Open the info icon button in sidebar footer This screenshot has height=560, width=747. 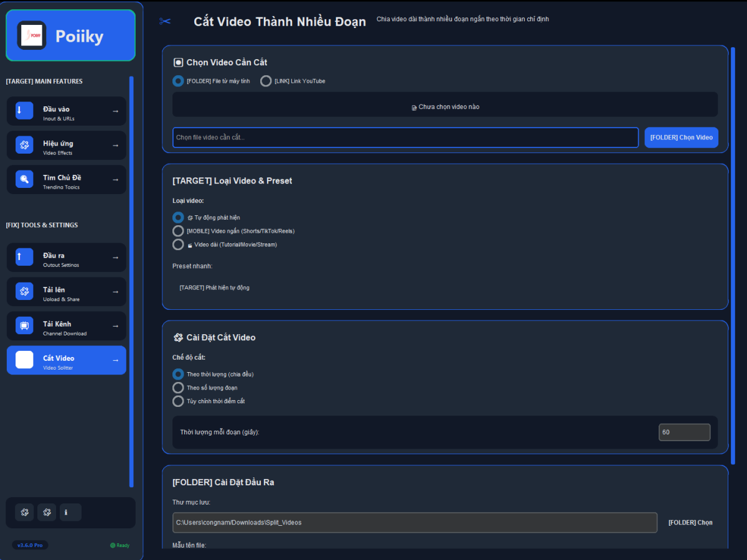[70, 513]
